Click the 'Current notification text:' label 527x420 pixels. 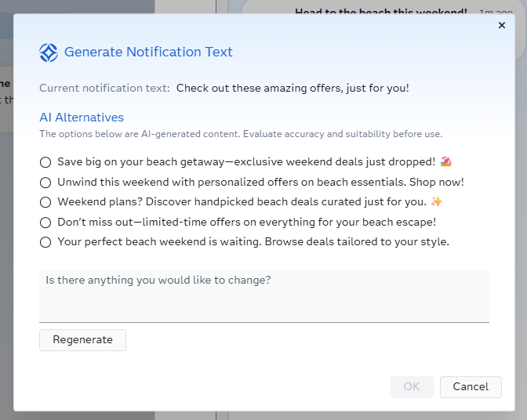click(104, 88)
